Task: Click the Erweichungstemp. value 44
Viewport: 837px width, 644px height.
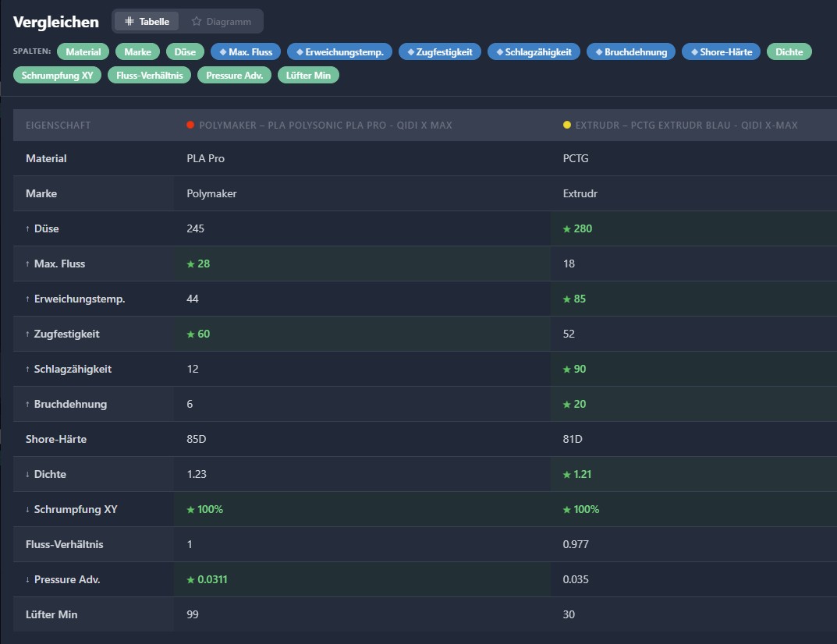Action: pyautogui.click(x=192, y=299)
